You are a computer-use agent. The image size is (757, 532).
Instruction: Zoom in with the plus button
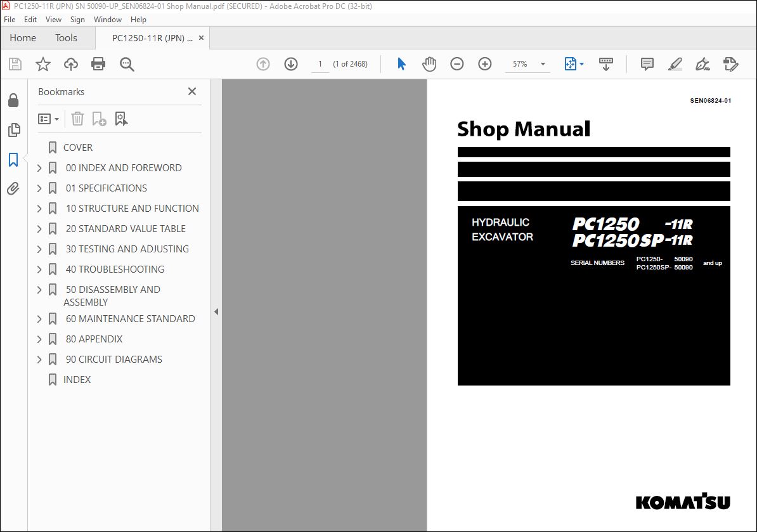pos(485,64)
